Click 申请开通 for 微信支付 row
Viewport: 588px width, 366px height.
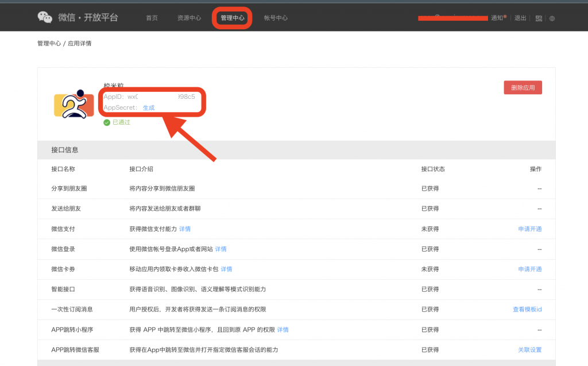click(x=529, y=229)
